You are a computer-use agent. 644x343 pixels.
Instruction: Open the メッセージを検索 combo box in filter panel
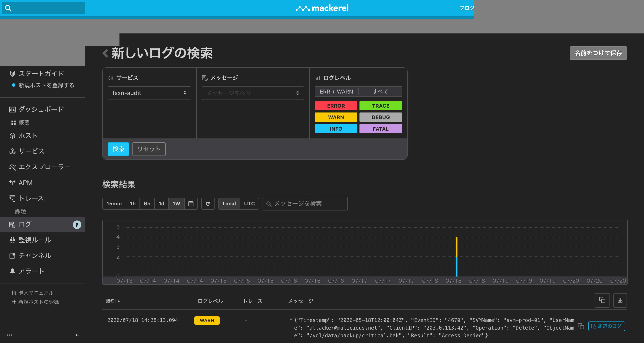coord(253,93)
